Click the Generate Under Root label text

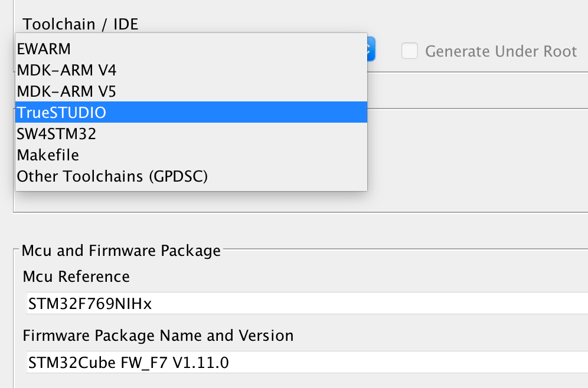pyautogui.click(x=501, y=51)
